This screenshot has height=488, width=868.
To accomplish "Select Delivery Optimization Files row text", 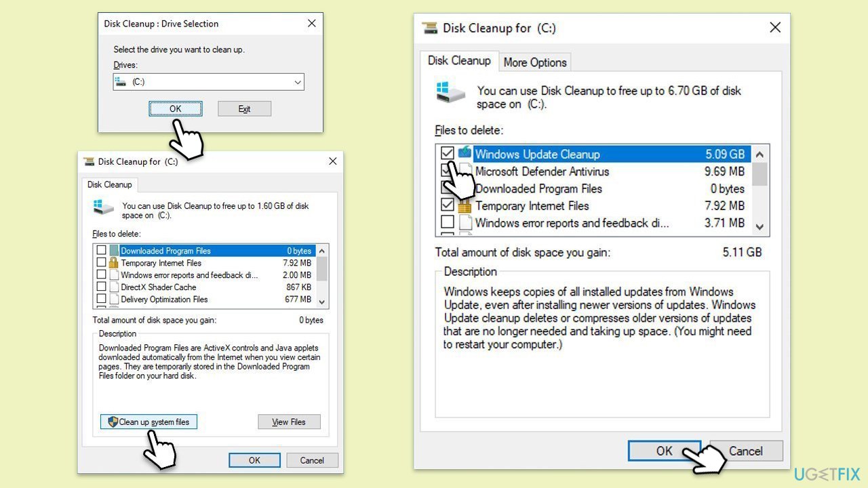I will tap(164, 300).
